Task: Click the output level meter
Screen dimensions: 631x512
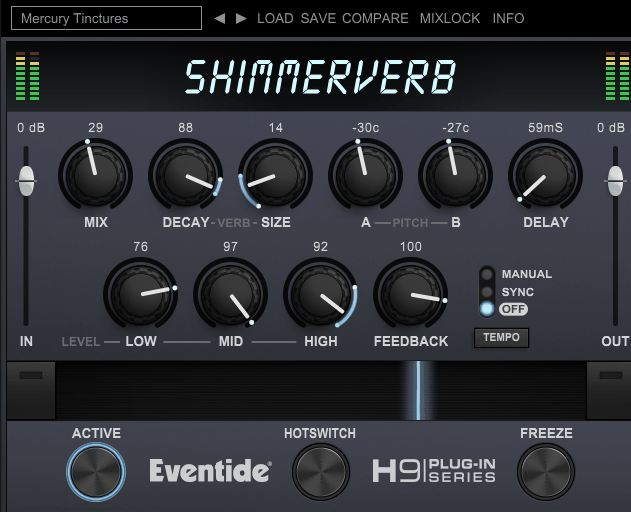Action: [618, 76]
